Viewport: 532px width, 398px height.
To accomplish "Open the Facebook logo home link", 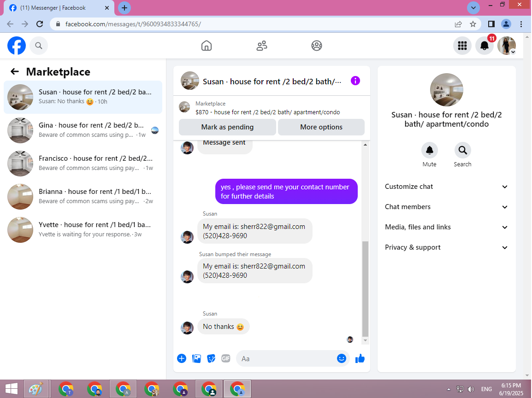I will tap(17, 46).
